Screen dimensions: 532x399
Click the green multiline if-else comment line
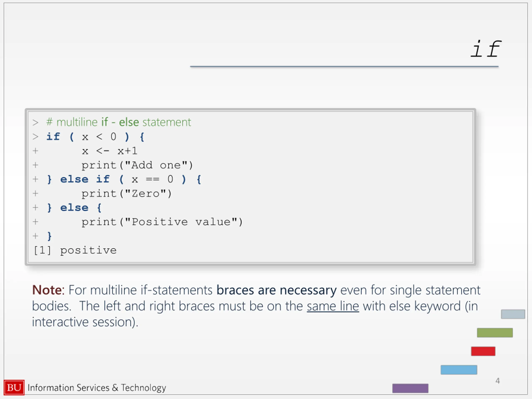point(119,122)
